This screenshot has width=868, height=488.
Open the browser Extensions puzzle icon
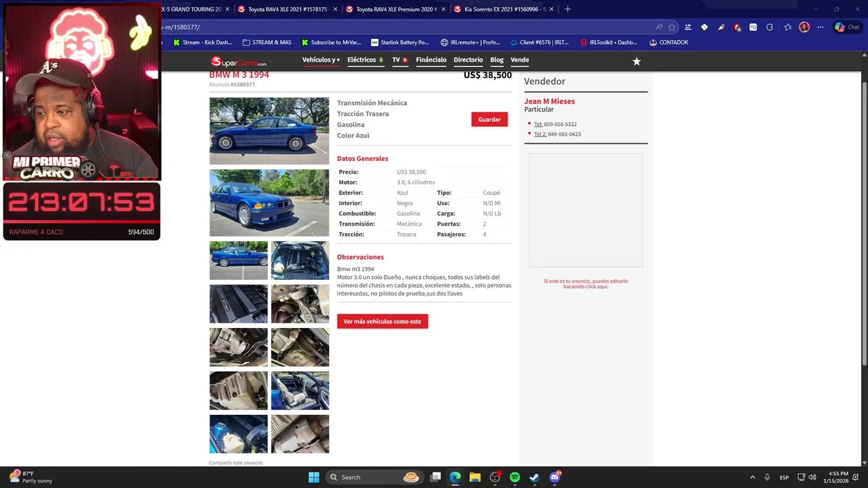770,27
